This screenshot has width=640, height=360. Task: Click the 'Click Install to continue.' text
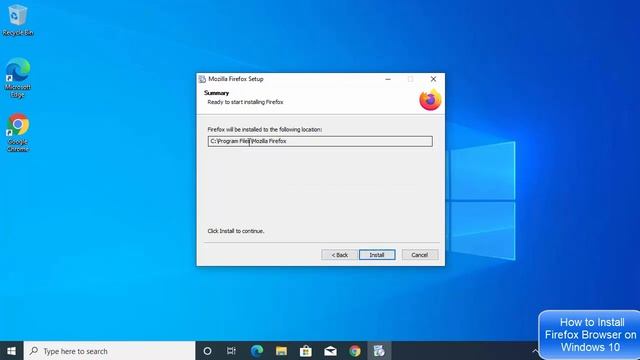[236, 231]
